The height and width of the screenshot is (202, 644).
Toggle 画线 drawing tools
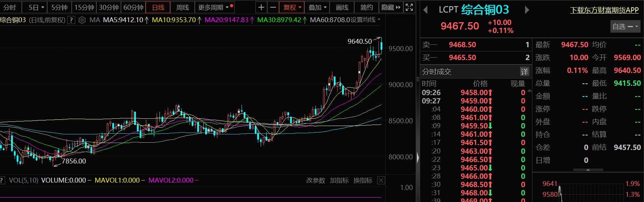(x=342, y=7)
